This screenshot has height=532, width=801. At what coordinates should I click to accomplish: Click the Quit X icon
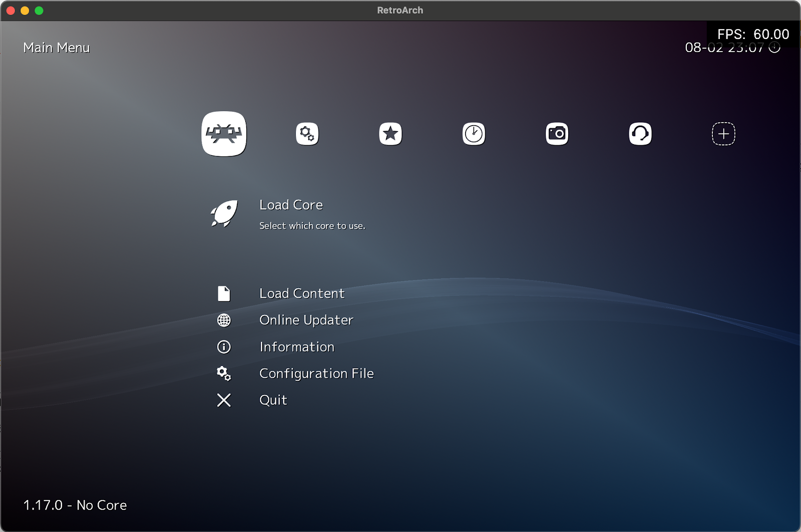click(224, 400)
